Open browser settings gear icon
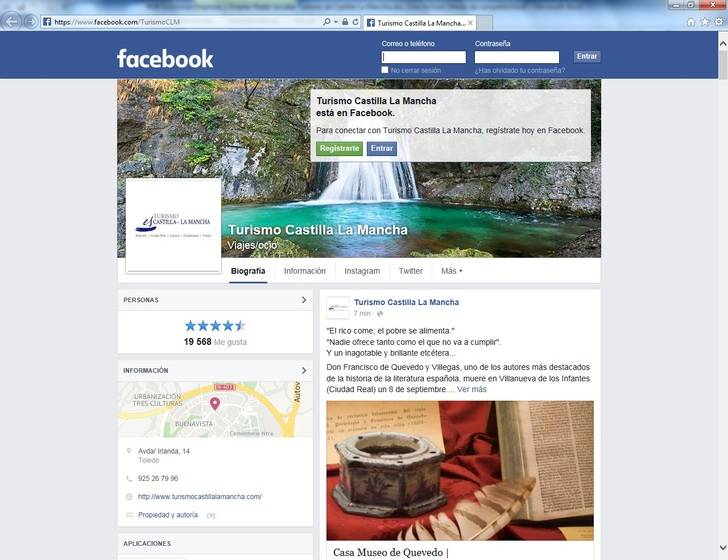 click(719, 22)
